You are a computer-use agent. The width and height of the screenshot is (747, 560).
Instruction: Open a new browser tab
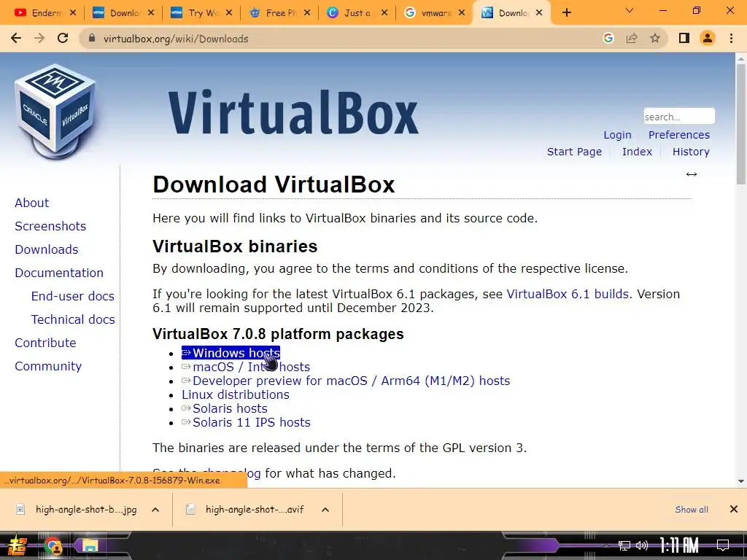(566, 13)
